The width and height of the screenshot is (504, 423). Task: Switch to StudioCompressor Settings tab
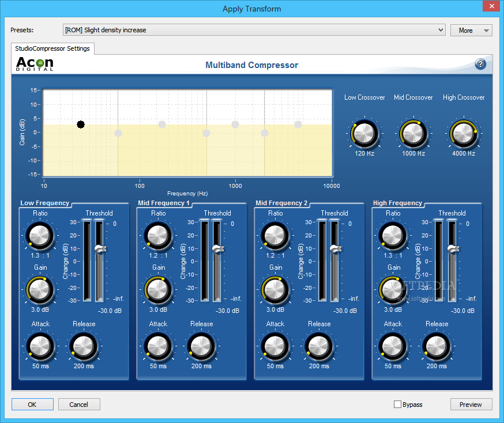tap(52, 48)
